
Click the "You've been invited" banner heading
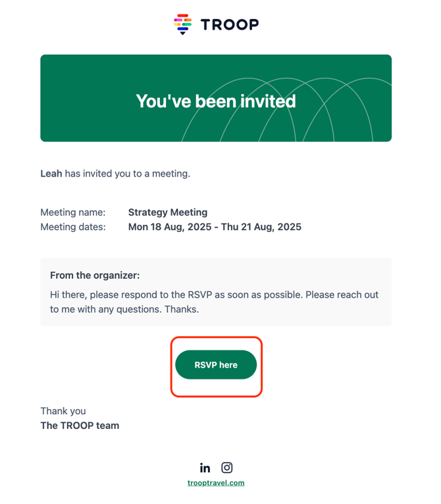(x=216, y=101)
